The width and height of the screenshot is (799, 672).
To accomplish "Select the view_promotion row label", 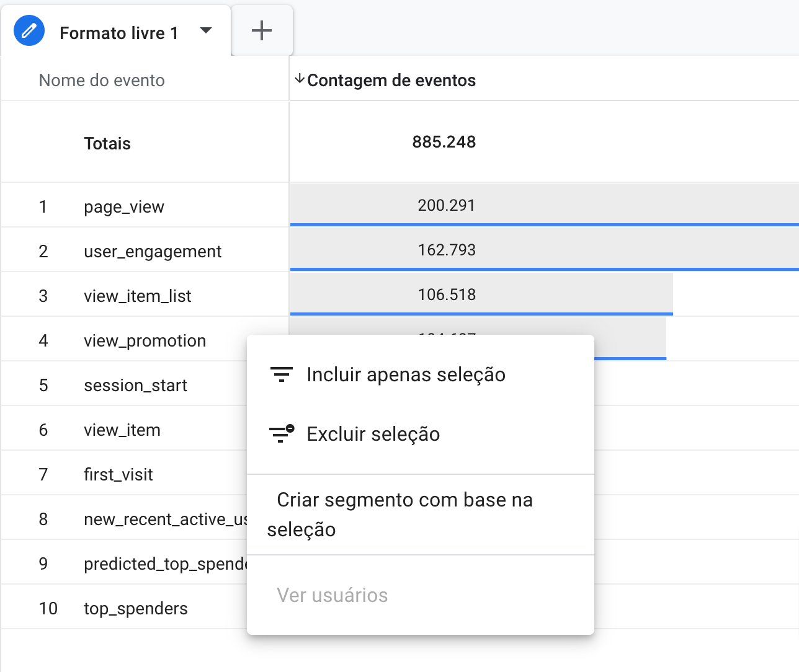I will pyautogui.click(x=145, y=341).
